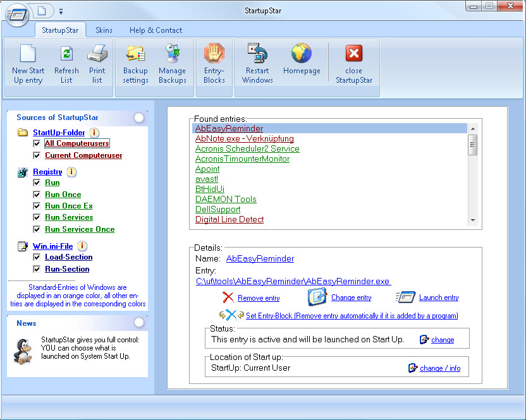The width and height of the screenshot is (526, 420).
Task: Click the Launch entry window icon
Action: click(406, 297)
